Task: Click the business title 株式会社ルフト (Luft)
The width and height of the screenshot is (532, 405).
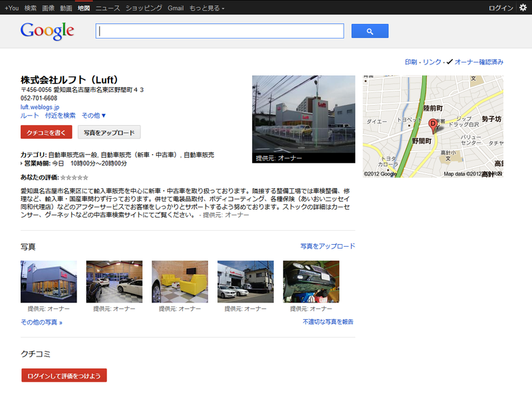Action: tap(69, 80)
